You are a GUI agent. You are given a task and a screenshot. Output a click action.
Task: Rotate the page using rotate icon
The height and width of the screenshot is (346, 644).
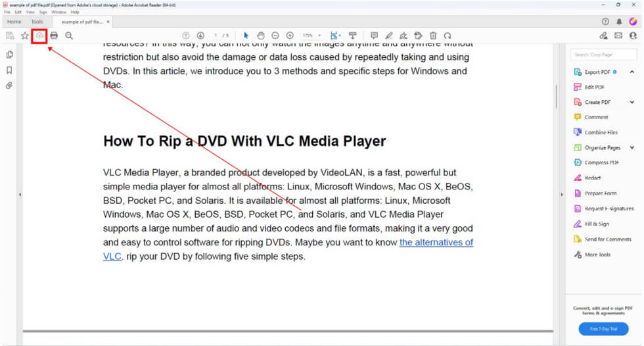pyautogui.click(x=448, y=36)
